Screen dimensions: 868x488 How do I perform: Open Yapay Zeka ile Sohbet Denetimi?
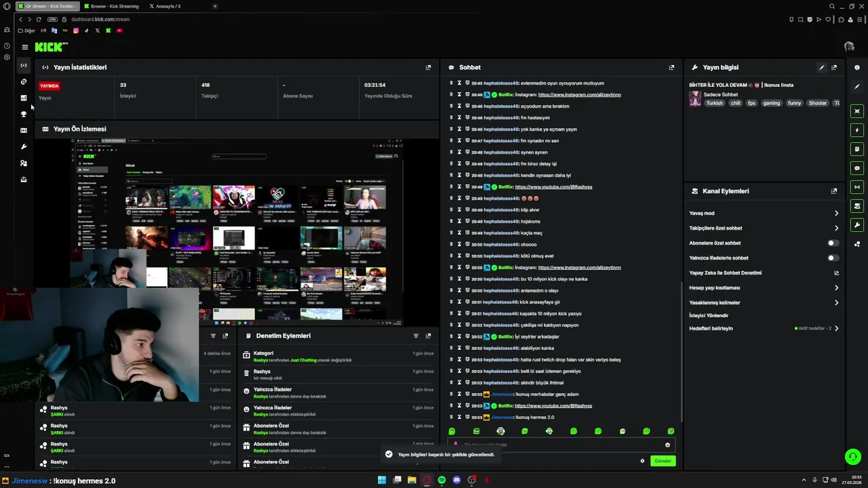tap(836, 272)
